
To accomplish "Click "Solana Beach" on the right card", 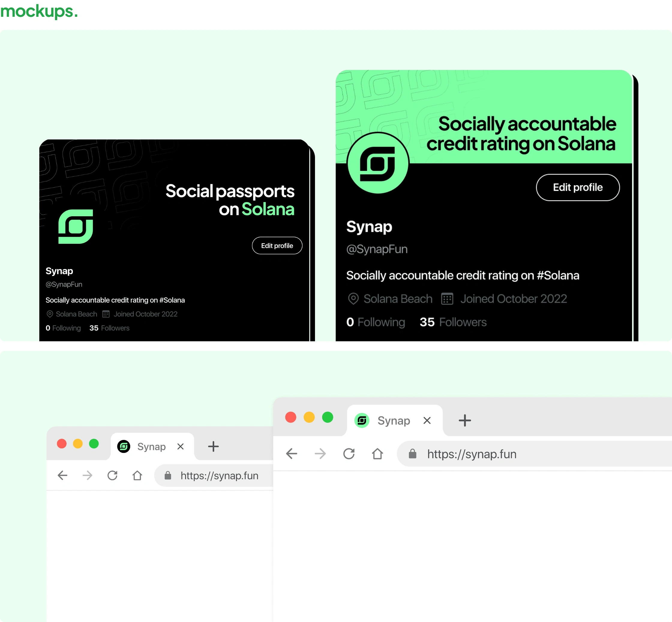I will tap(398, 299).
